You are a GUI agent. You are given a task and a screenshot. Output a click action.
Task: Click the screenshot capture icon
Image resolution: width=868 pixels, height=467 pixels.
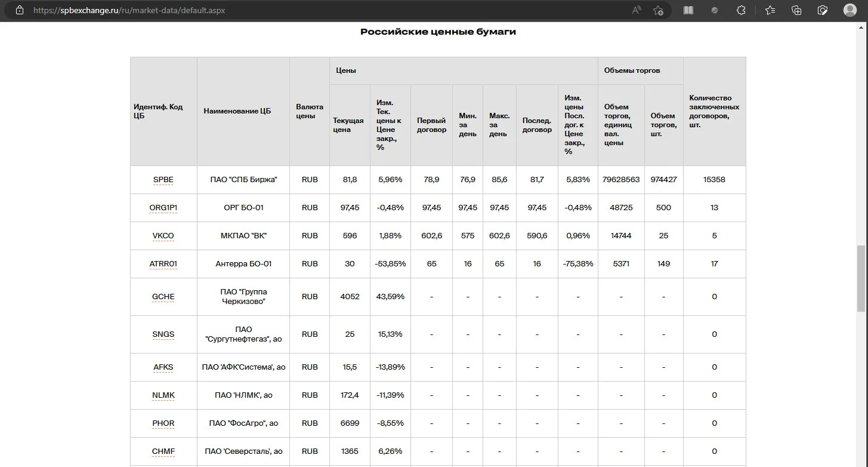[x=823, y=10]
